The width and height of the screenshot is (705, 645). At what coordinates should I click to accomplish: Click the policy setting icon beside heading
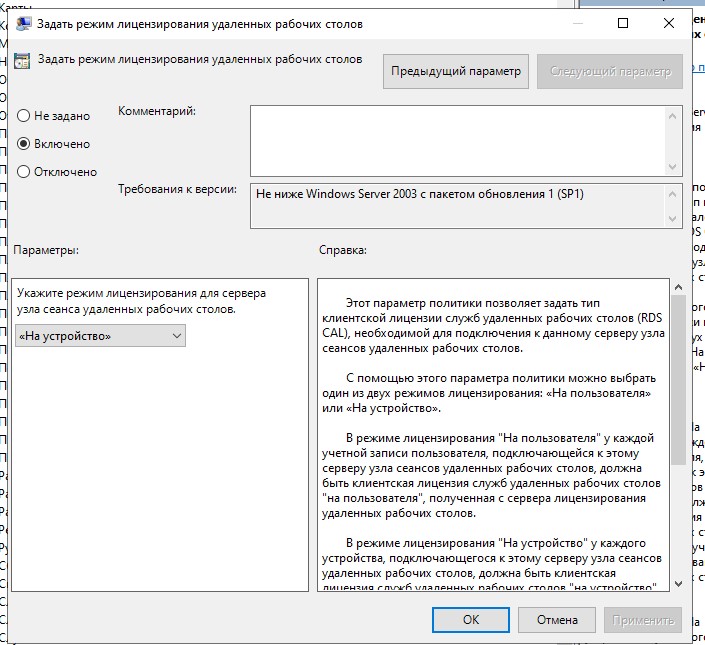pyautogui.click(x=22, y=61)
